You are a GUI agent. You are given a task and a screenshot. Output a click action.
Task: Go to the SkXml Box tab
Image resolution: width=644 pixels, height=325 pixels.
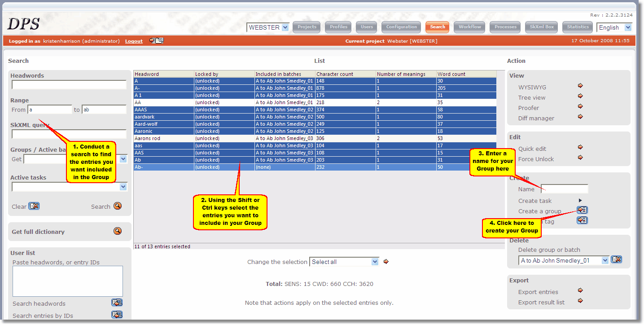[542, 27]
